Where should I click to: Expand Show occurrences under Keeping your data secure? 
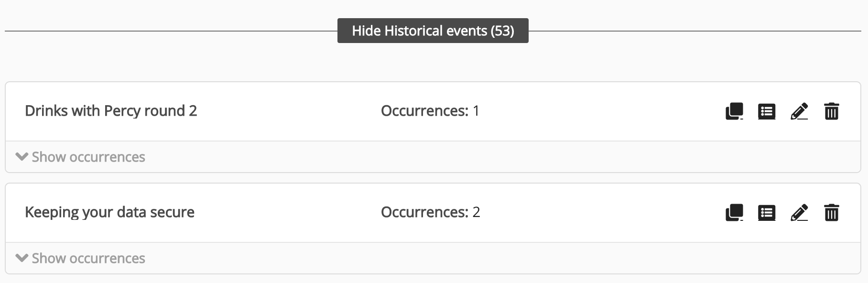[88, 258]
